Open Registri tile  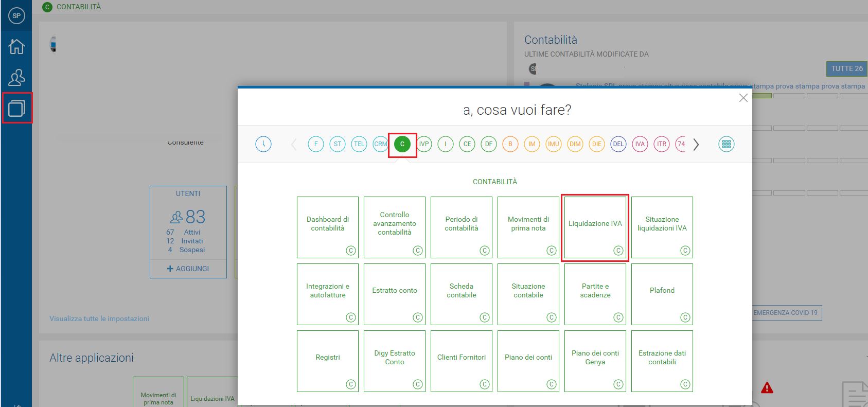pyautogui.click(x=328, y=361)
